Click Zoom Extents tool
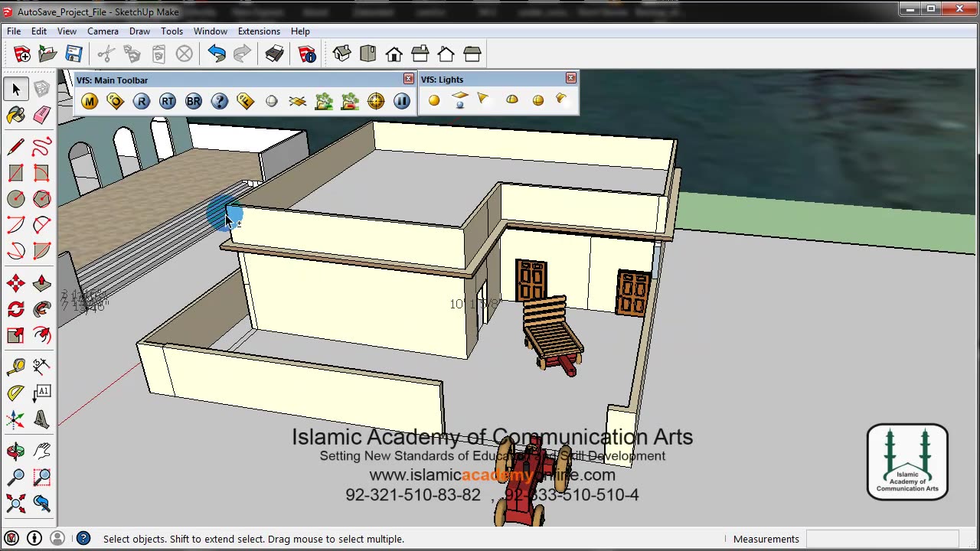The height and width of the screenshot is (551, 980). pyautogui.click(x=16, y=504)
